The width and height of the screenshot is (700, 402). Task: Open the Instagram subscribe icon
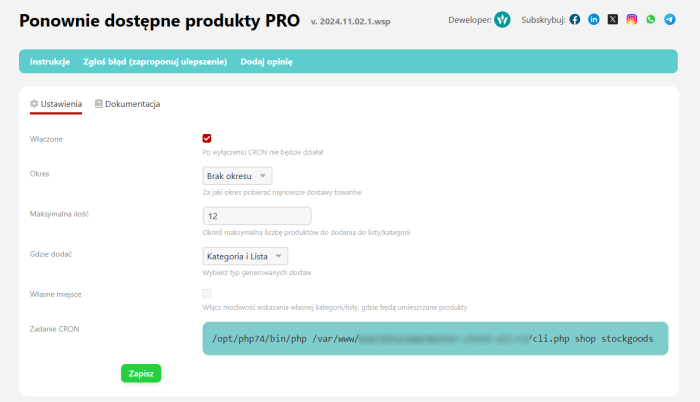(632, 19)
